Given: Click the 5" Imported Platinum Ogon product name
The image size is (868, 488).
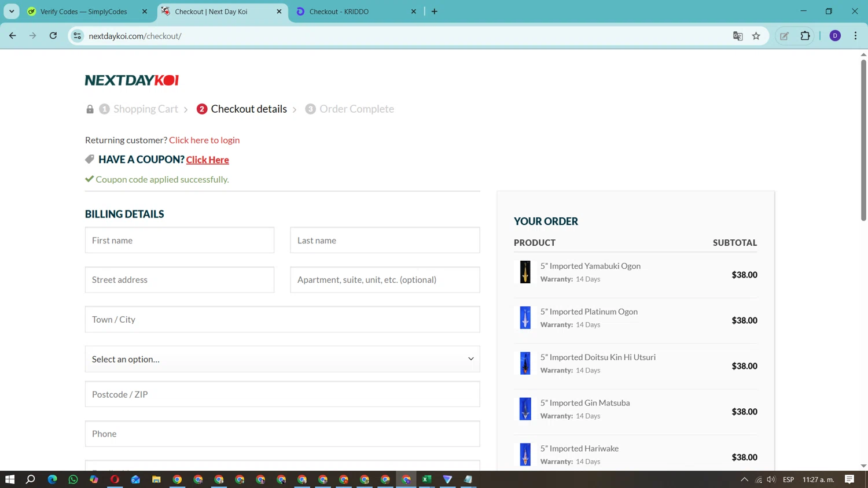Looking at the screenshot, I should pyautogui.click(x=589, y=312).
